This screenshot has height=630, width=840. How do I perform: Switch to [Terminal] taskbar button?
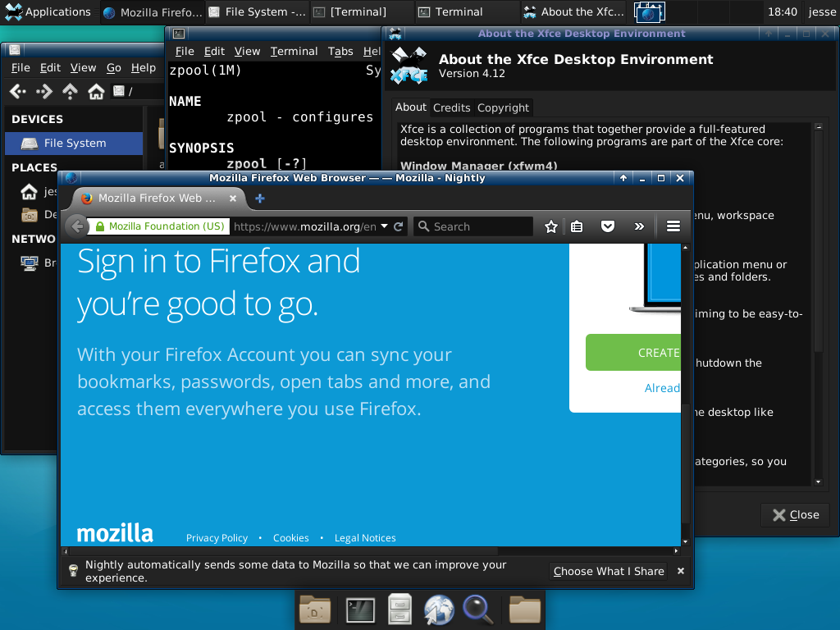[362, 11]
